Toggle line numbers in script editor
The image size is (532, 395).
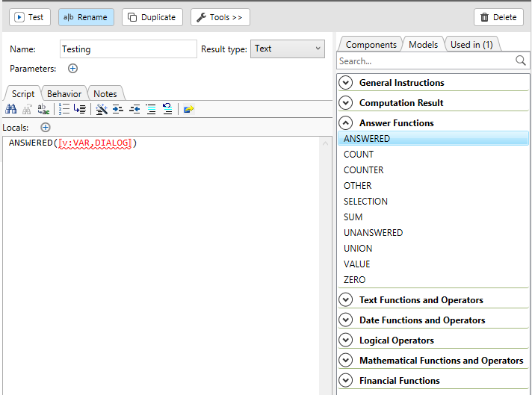(64, 109)
